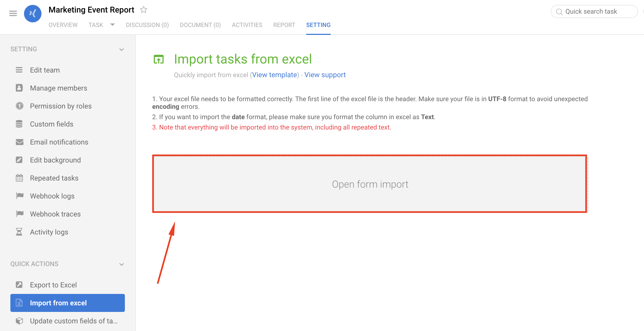This screenshot has width=644, height=331.
Task: Click the Open form import area
Action: pyautogui.click(x=370, y=184)
